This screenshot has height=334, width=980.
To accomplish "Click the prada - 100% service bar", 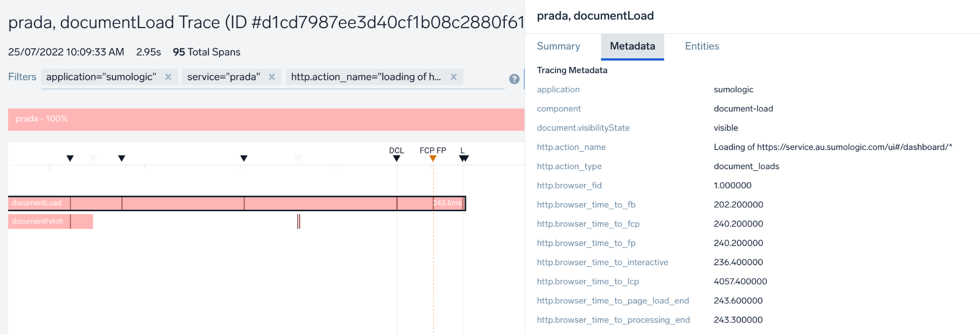I will (266, 119).
